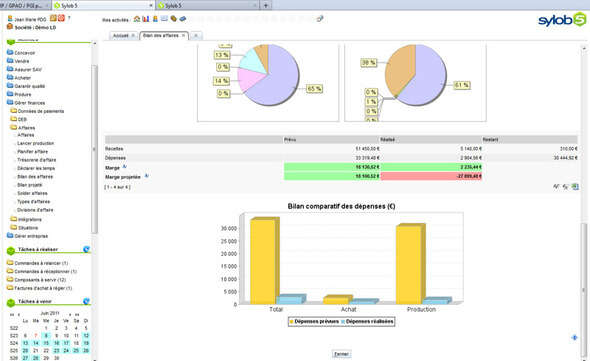Close the Accueil tab
This screenshot has height=361, width=590.
[x=133, y=35]
